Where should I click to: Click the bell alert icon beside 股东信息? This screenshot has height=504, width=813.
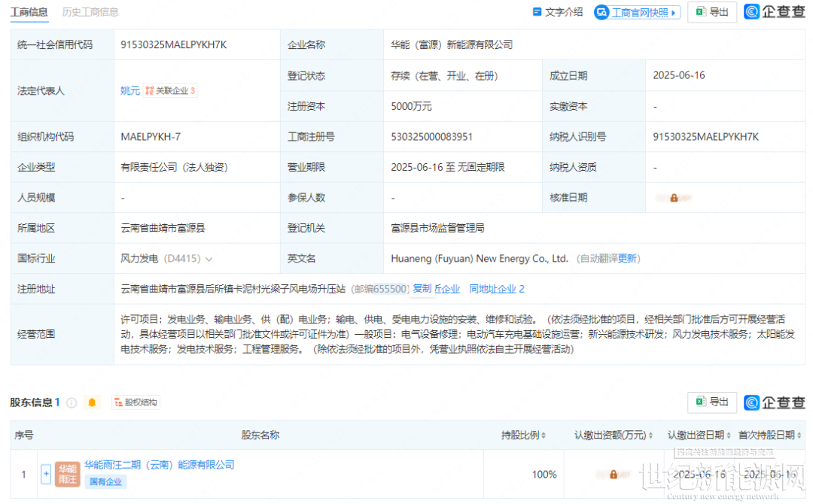pyautogui.click(x=92, y=402)
